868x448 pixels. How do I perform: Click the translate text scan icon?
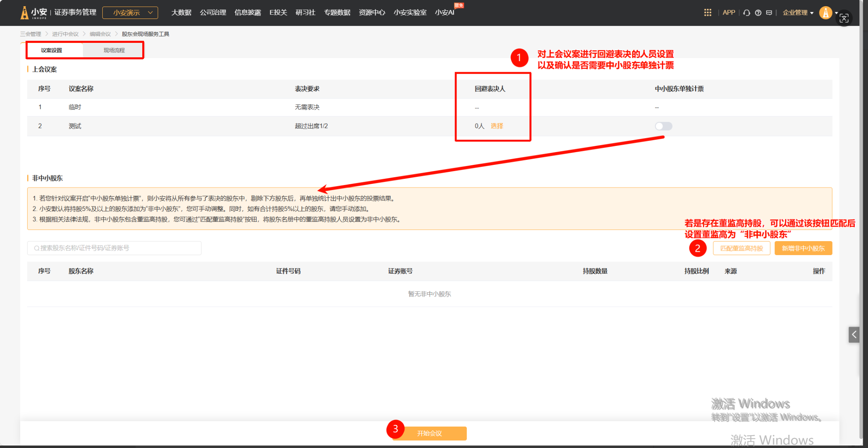coord(844,19)
